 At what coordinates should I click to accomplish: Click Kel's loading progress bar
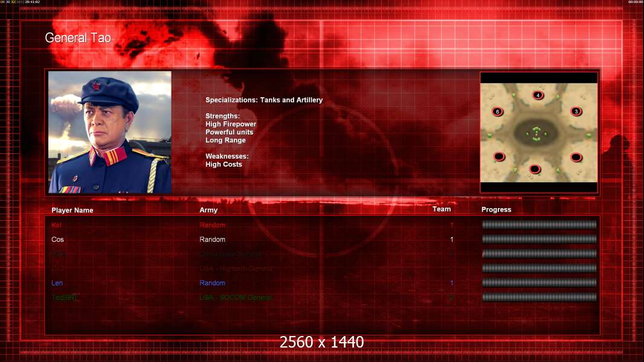click(x=539, y=224)
